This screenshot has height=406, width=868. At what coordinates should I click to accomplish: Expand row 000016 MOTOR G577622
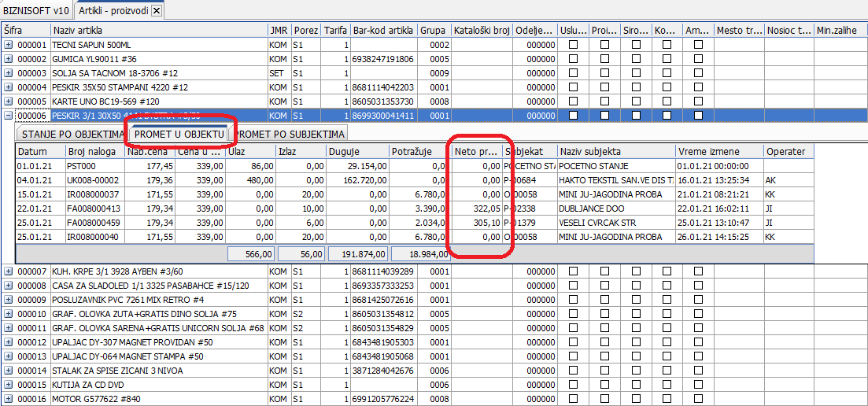[x=9, y=399]
